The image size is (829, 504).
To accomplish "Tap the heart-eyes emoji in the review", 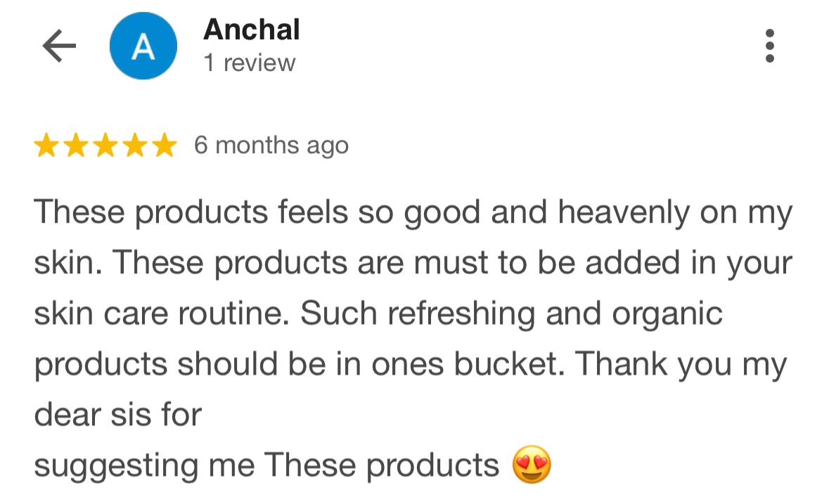I will coord(532,465).
